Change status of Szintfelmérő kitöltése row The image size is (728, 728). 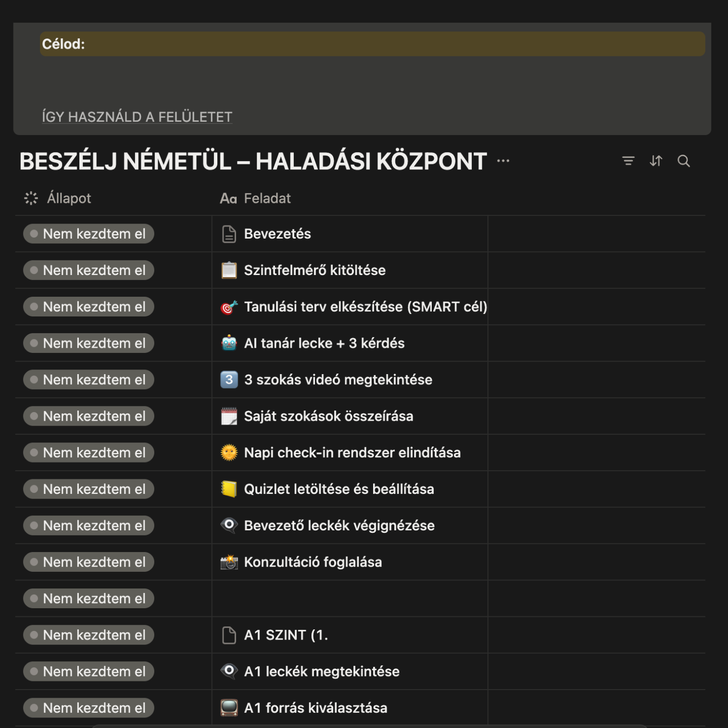[x=88, y=270]
